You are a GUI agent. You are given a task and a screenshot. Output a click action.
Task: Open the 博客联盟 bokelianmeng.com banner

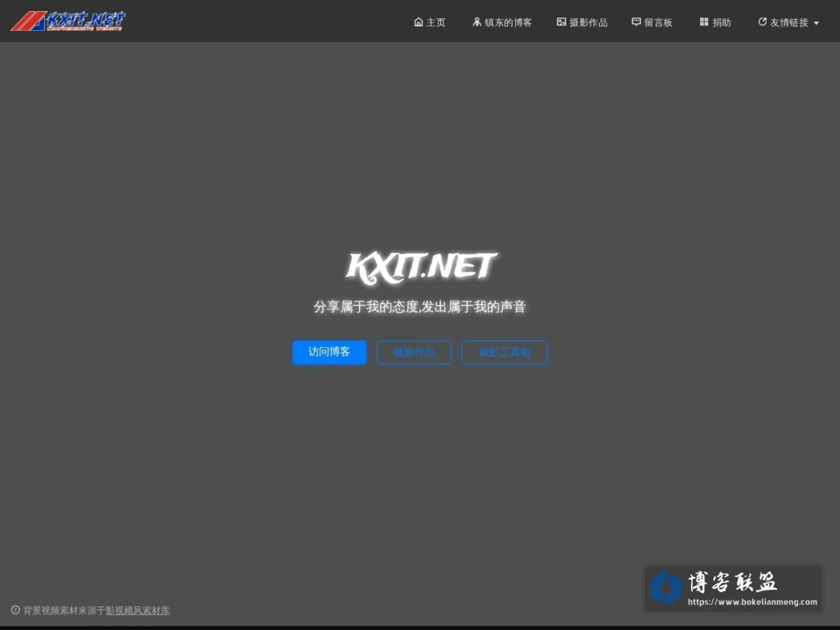pos(733,588)
